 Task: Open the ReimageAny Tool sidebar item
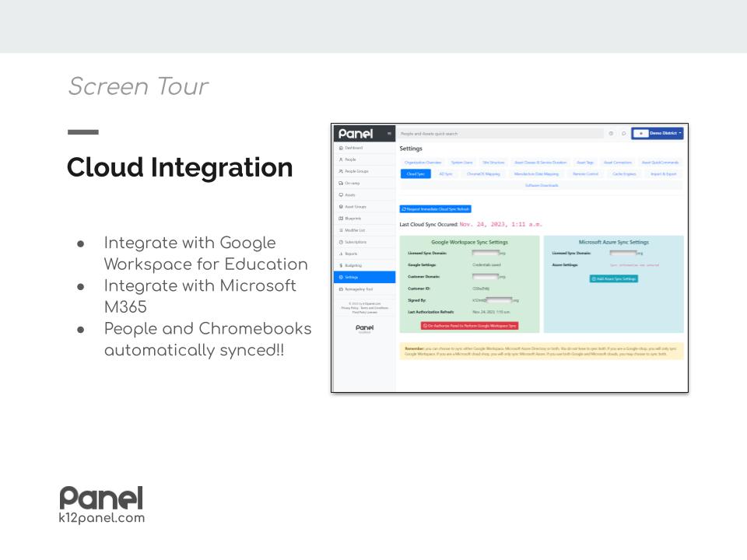364,289
